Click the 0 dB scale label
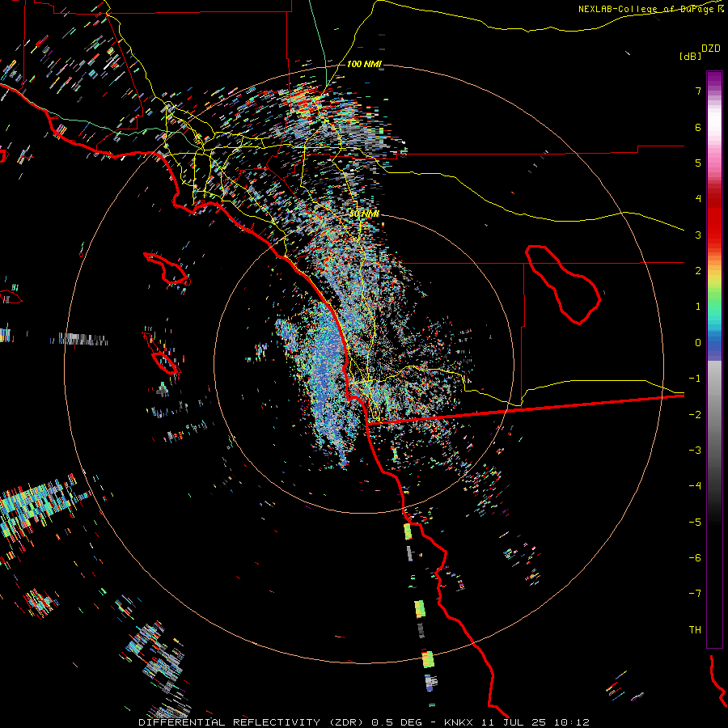728x728 pixels. [698, 343]
